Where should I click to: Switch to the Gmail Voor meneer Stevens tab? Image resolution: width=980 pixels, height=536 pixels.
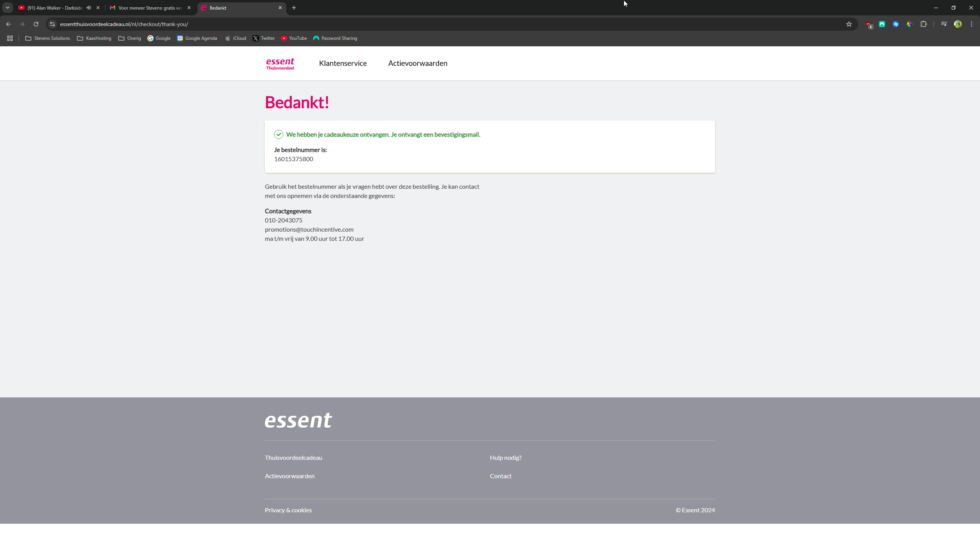pos(149,8)
